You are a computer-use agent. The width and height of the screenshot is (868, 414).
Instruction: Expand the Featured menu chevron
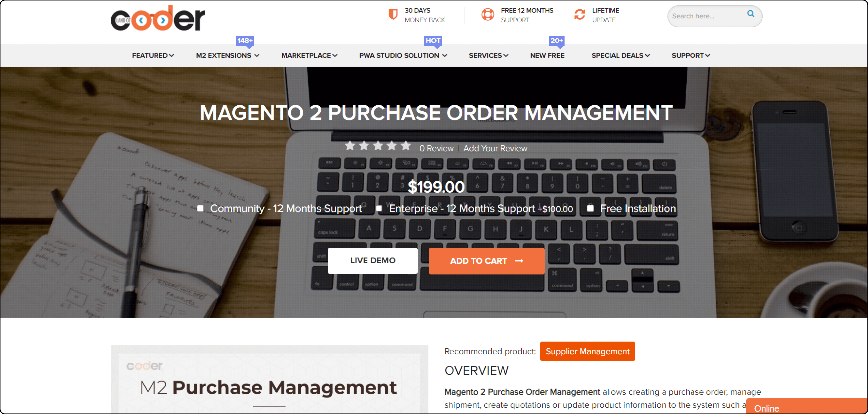point(171,56)
